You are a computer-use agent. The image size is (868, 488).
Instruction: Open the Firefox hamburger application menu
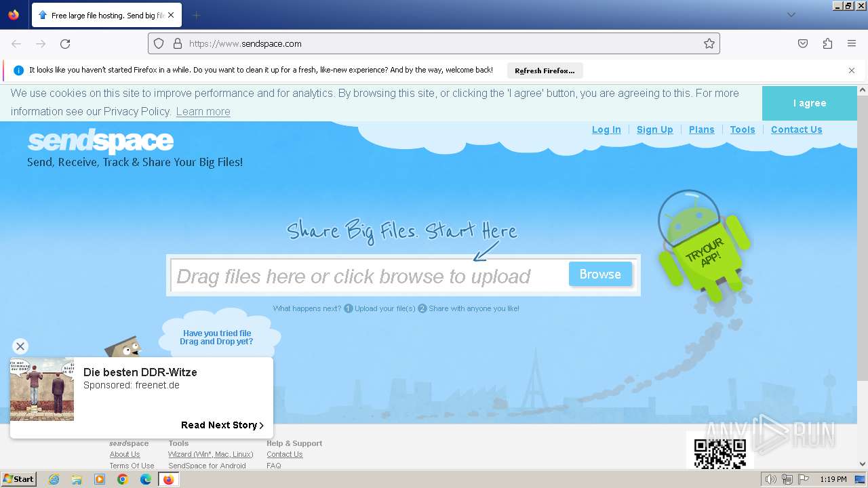[x=852, y=43]
